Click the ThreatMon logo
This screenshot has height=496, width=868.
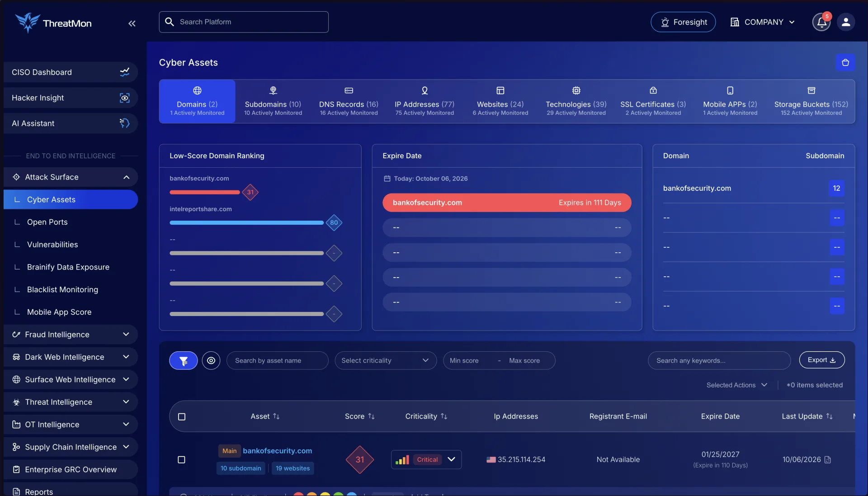[x=53, y=23]
